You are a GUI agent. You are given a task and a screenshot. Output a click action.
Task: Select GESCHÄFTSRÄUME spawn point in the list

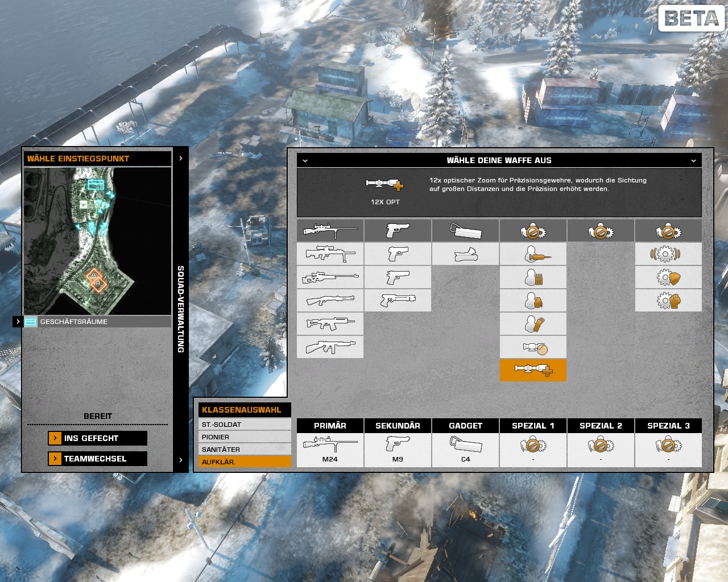click(x=97, y=322)
